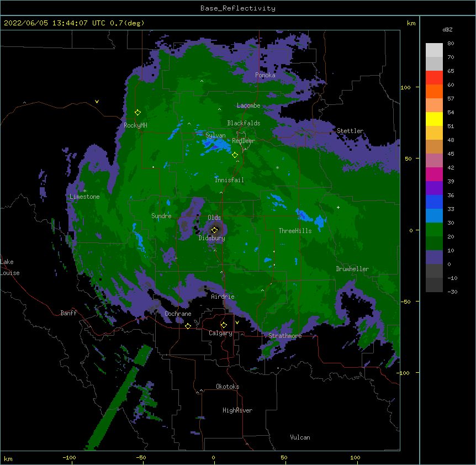Click the yellow marker above Calgary
Screen dimensions: 476x465
click(x=224, y=325)
